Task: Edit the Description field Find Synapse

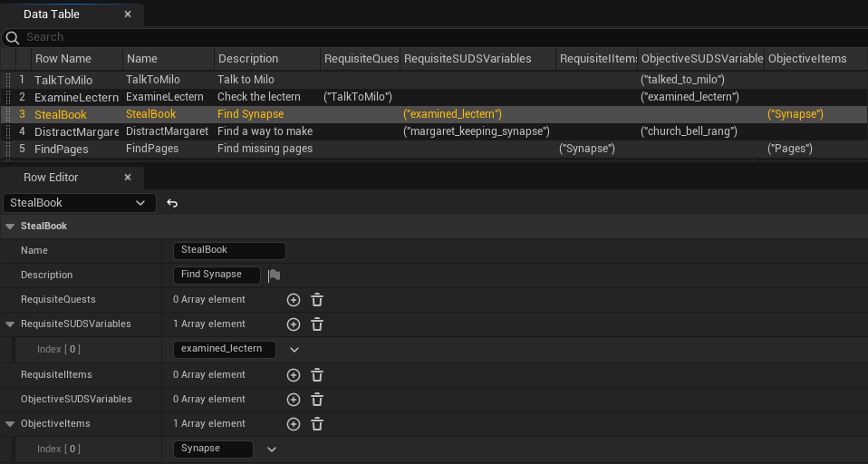Action: click(217, 275)
